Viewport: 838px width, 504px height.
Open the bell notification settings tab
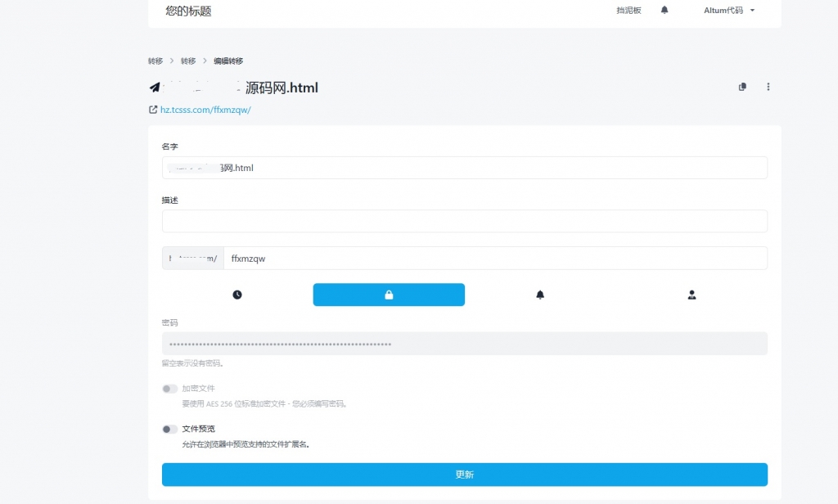click(540, 295)
